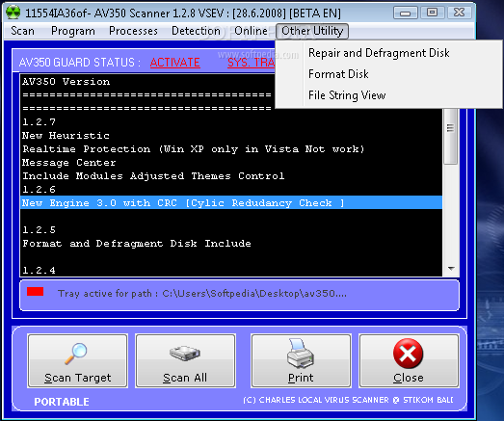Select the 'Realtime Protection' line
Viewport: 504px width, 421px height.
pyautogui.click(x=231, y=148)
